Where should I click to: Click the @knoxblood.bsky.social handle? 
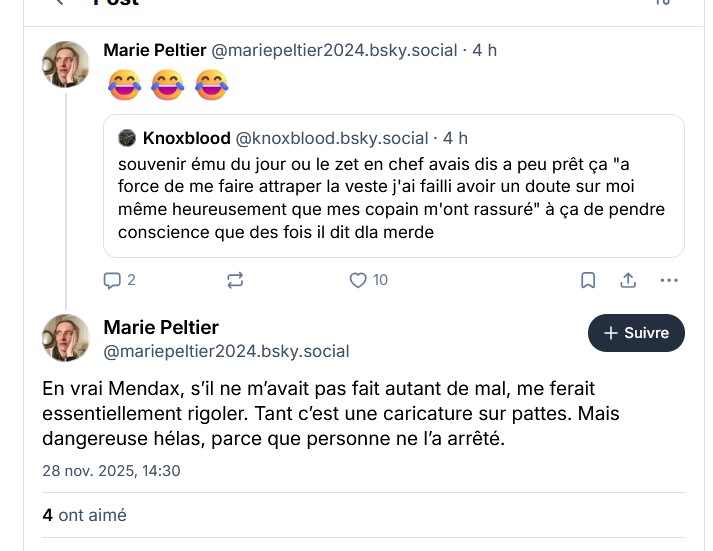331,138
